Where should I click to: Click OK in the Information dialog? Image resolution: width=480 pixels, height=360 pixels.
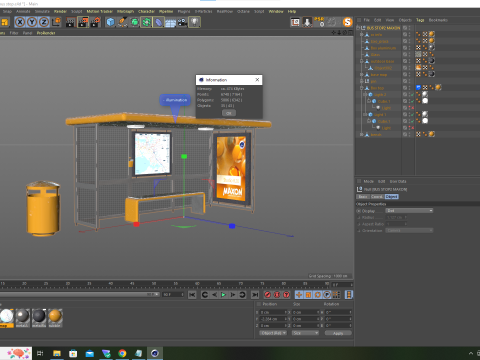pos(229,113)
